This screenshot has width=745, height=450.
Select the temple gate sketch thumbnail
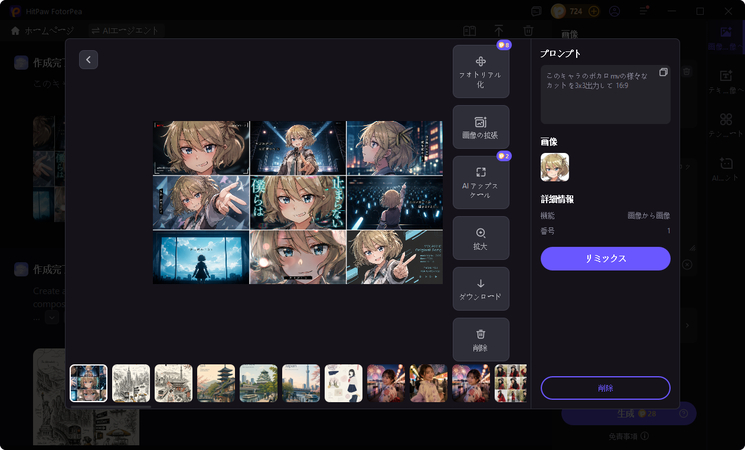(x=173, y=383)
